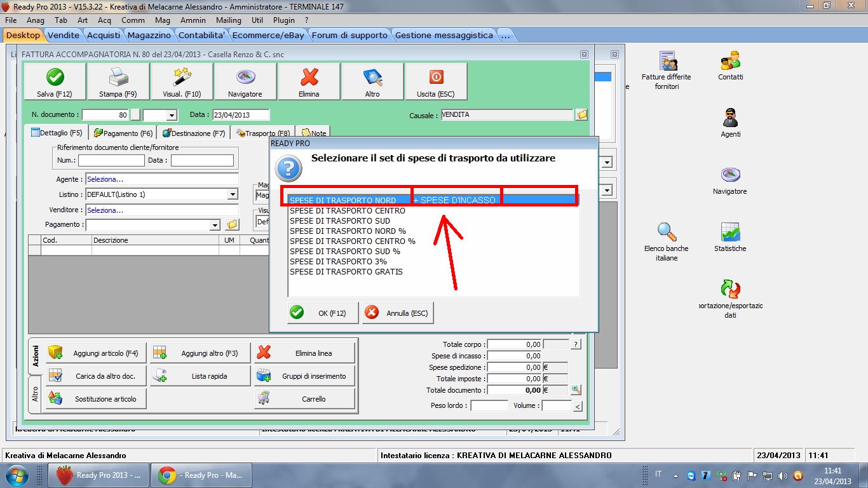Screen dimensions: 868x488
Task: Open Navigatore from the invoice toolbar
Action: (245, 81)
